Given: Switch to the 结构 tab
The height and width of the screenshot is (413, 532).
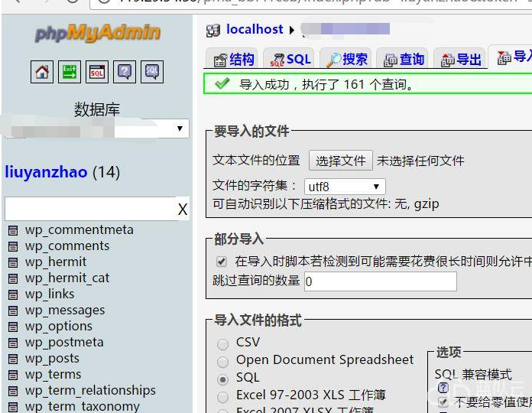Looking at the screenshot, I should click(x=232, y=60).
